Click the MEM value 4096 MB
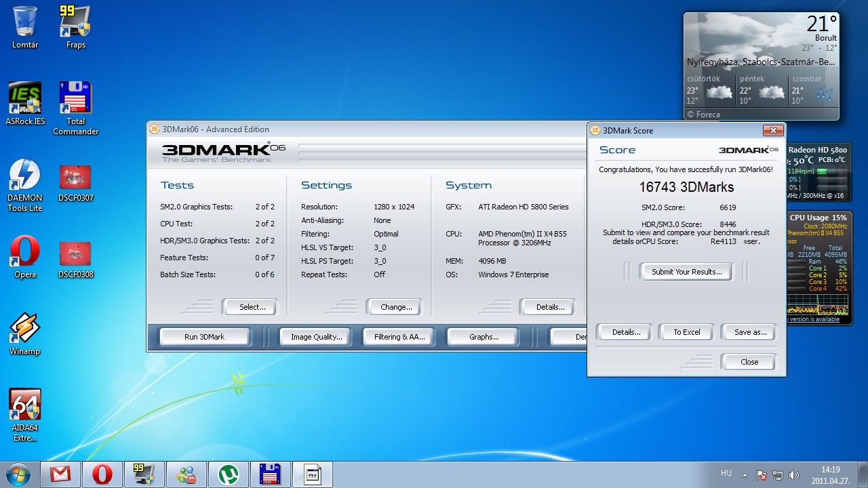Image resolution: width=868 pixels, height=488 pixels. (493, 261)
